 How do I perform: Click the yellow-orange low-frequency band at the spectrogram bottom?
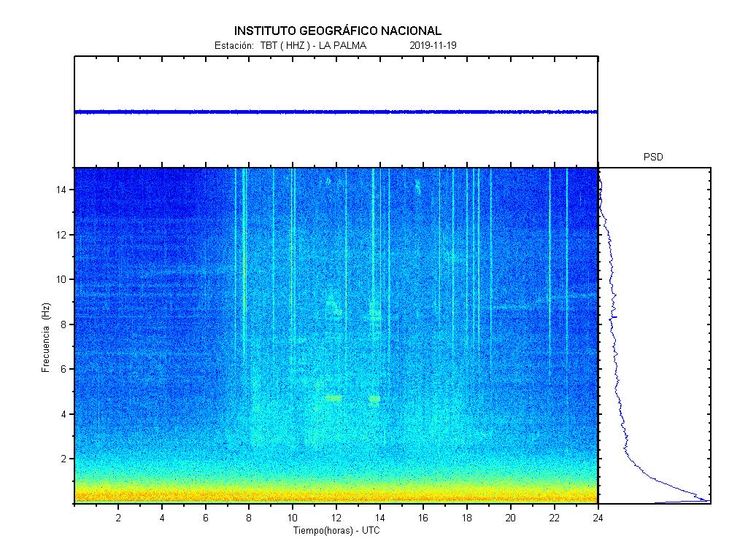tap(336, 494)
